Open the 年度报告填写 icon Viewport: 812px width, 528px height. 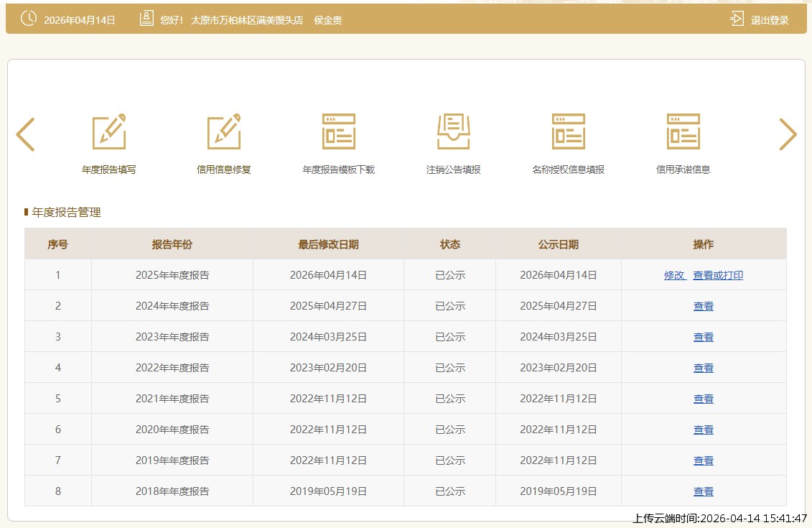point(109,132)
